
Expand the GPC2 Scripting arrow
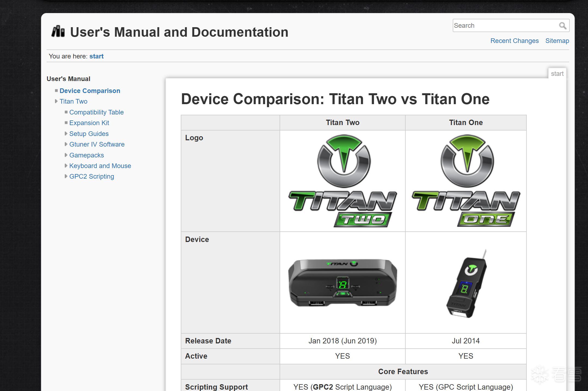(66, 176)
